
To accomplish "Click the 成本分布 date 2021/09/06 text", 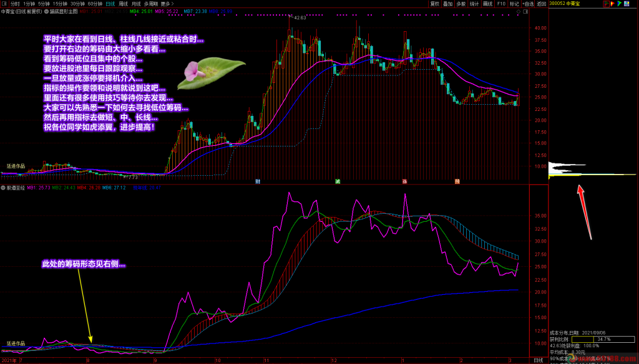I will (x=577, y=333).
